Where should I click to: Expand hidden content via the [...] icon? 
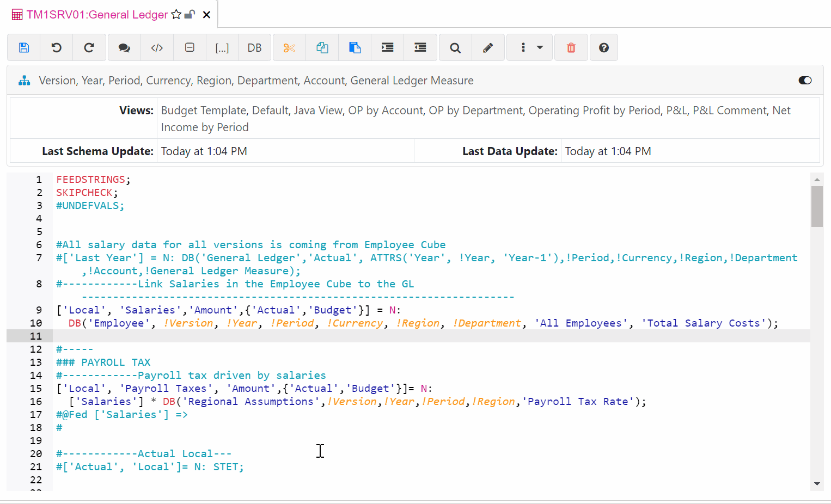222,47
